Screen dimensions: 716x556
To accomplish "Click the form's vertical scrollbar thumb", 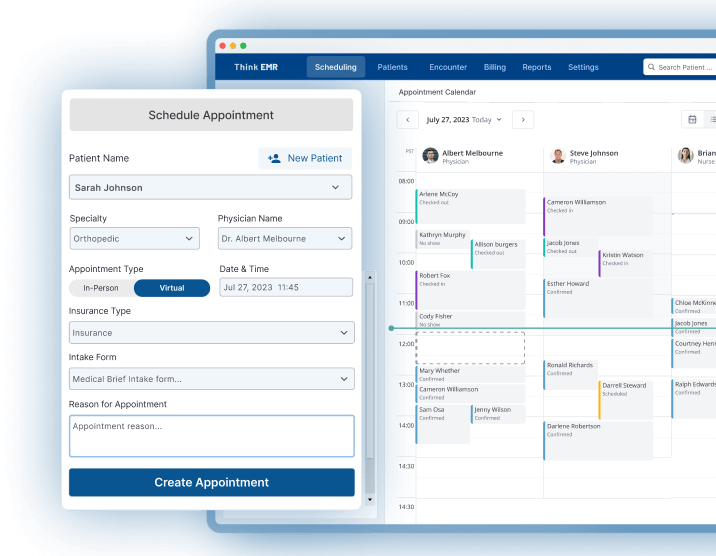I will click(370, 372).
